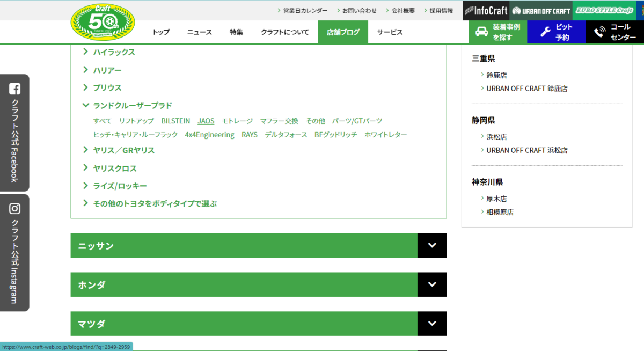644x351 pixels.
Task: Open the Craft official Instagram sidebar icon
Action: pyautogui.click(x=15, y=209)
